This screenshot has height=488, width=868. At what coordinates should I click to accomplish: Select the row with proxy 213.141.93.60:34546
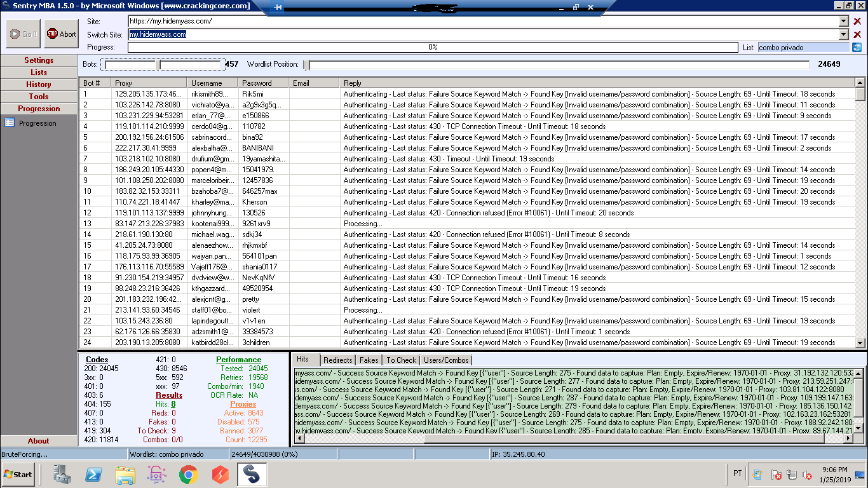(x=467, y=310)
